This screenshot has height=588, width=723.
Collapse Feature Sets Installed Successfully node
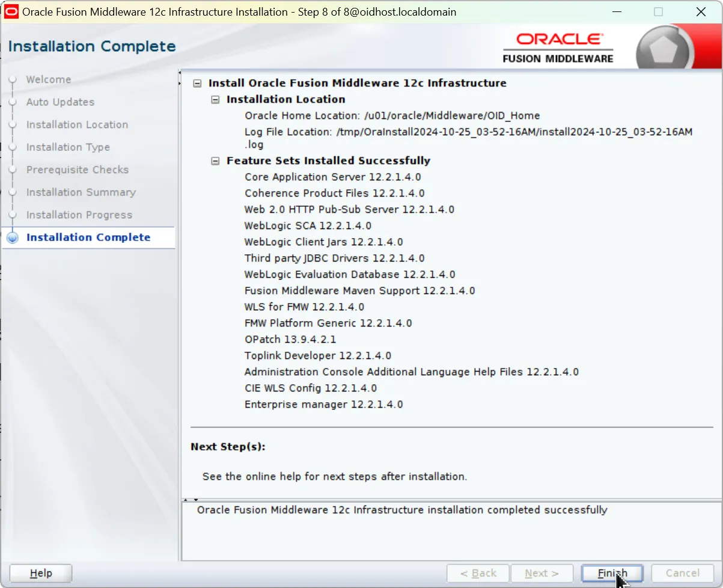[215, 161]
